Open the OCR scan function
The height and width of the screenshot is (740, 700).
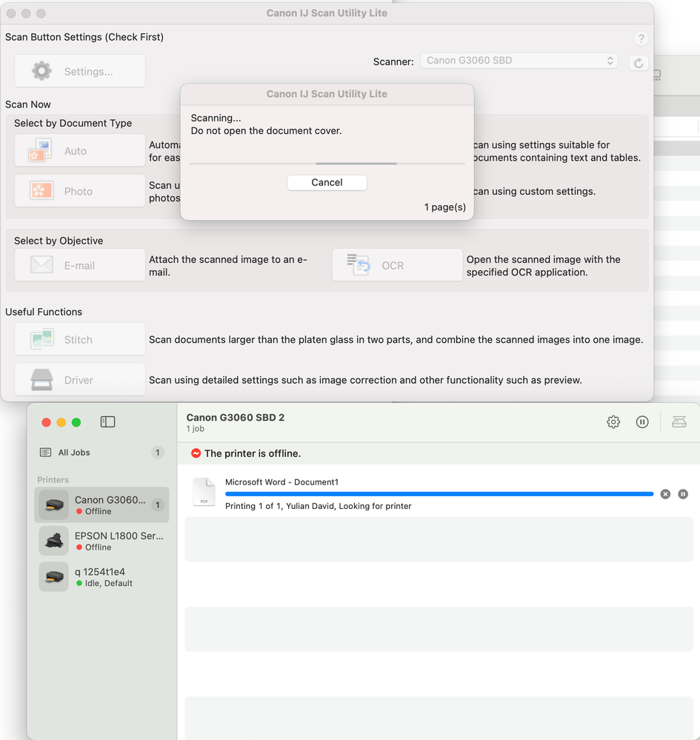(397, 265)
